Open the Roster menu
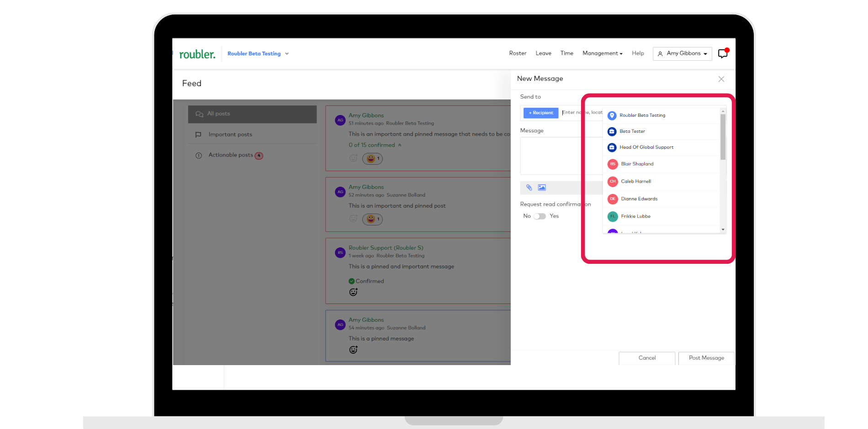The width and height of the screenshot is (868, 429). pos(518,53)
